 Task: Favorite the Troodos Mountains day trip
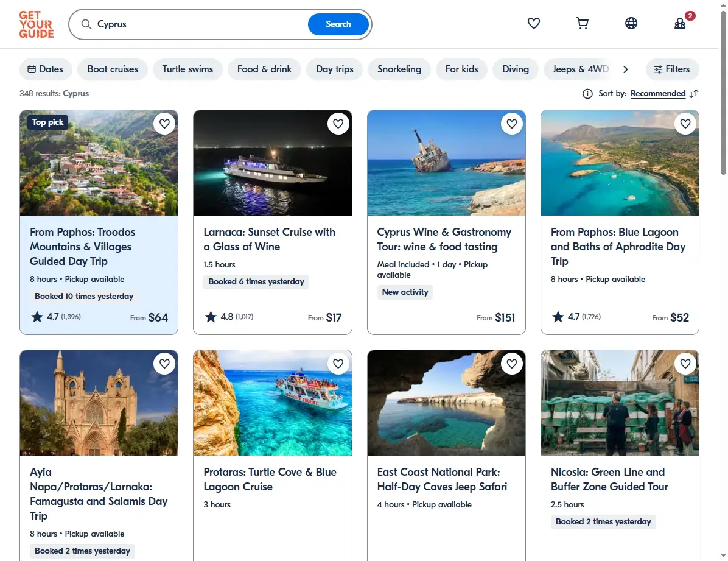click(x=164, y=124)
